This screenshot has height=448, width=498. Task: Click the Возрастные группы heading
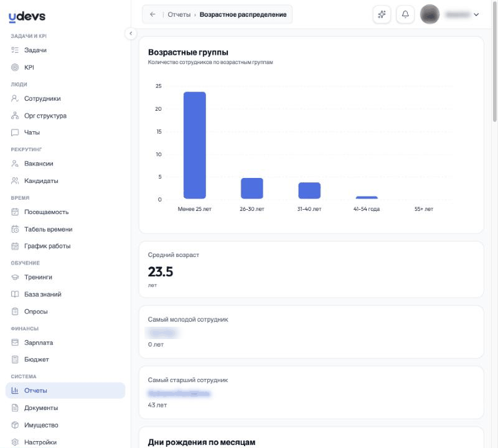coord(188,52)
